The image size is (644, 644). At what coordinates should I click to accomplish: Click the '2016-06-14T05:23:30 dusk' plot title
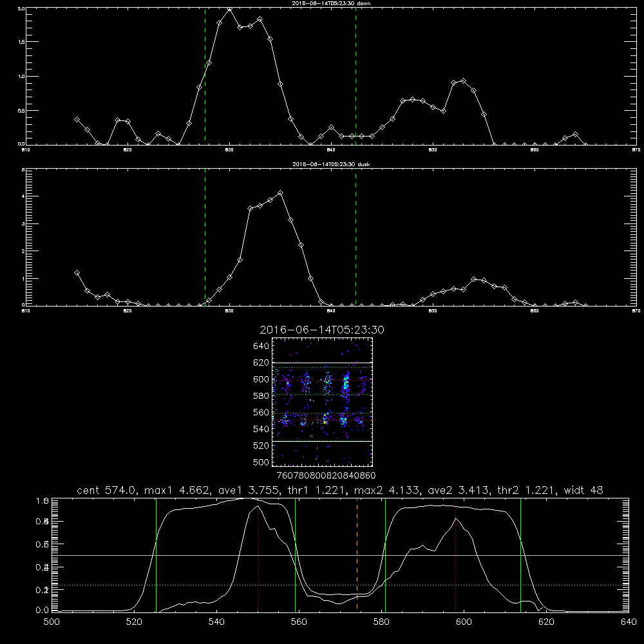point(331,164)
